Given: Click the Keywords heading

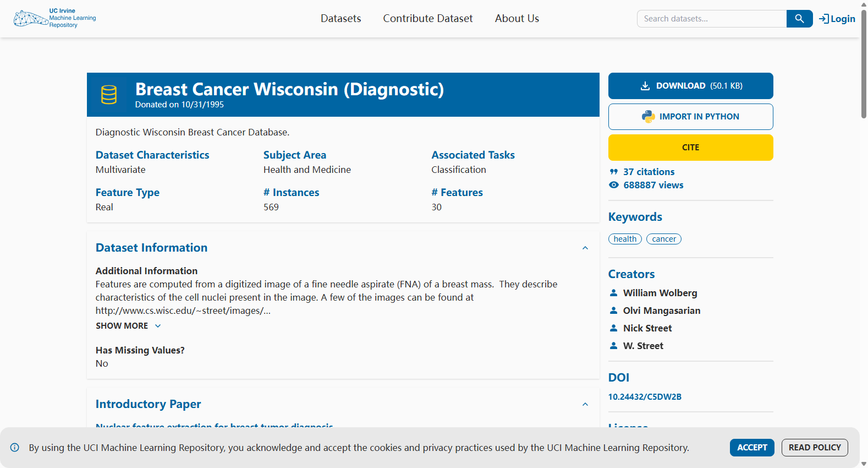Looking at the screenshot, I should point(635,217).
